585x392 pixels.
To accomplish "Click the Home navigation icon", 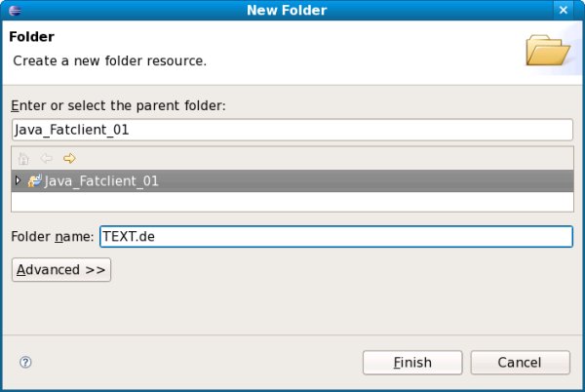I will [x=23, y=158].
